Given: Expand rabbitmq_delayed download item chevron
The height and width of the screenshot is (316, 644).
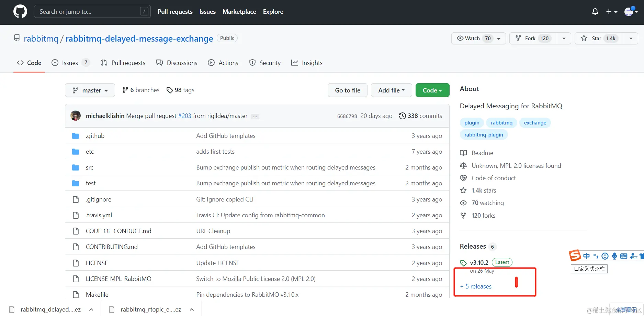Looking at the screenshot, I should pyautogui.click(x=91, y=309).
